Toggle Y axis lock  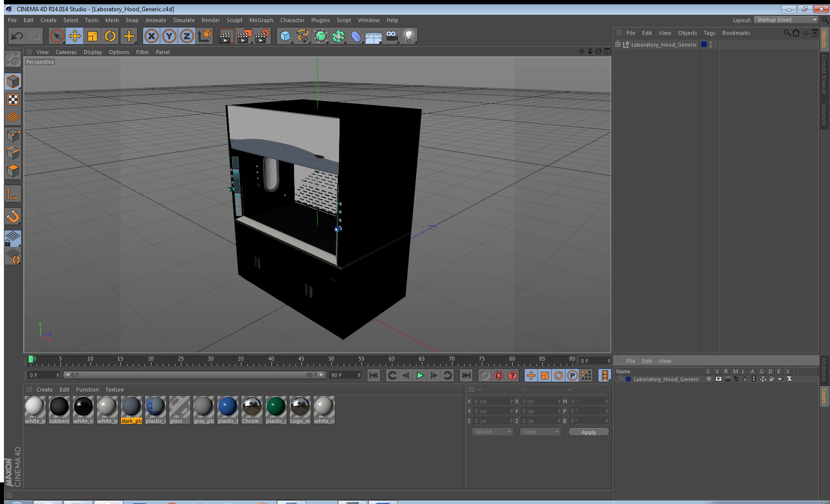(x=169, y=36)
